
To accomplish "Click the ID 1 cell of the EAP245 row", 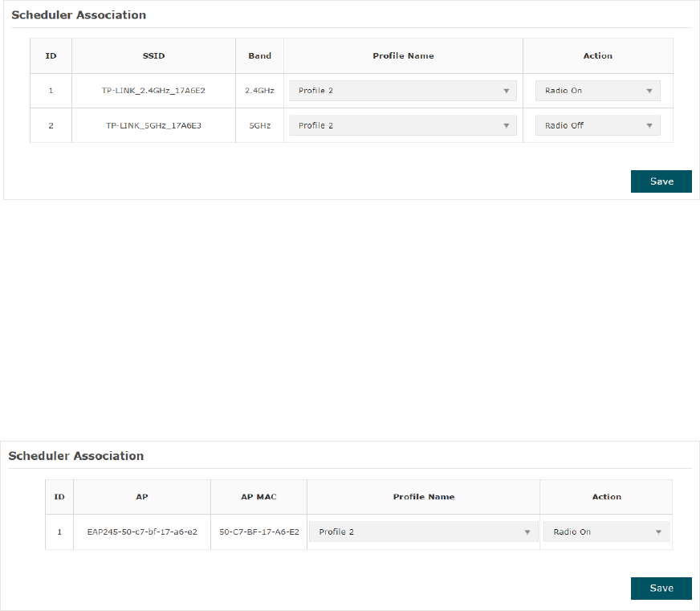I will [x=59, y=532].
